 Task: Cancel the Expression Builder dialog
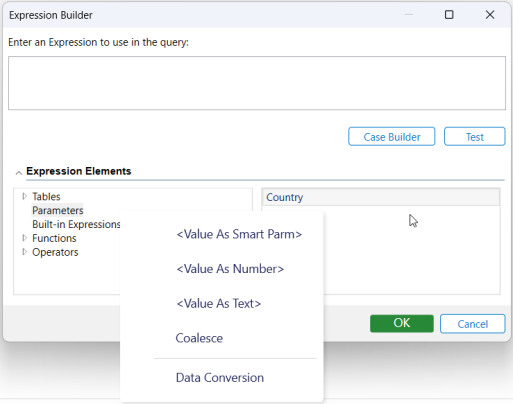(x=473, y=324)
